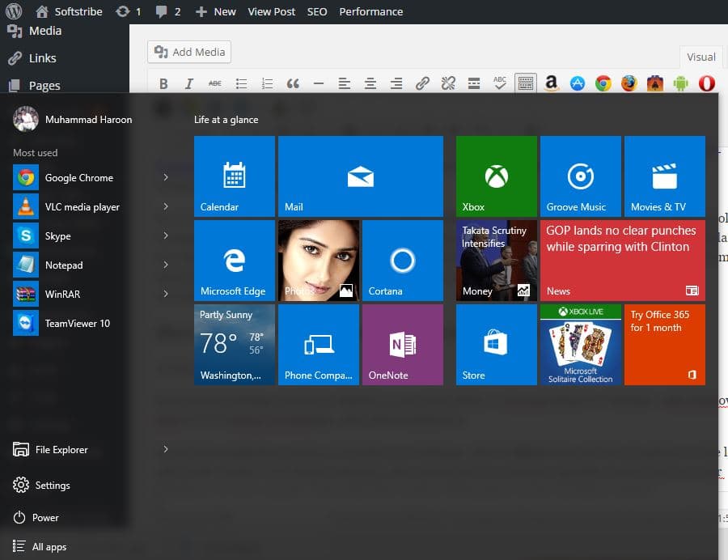728x560 pixels.
Task: Click the Muhammad Haroon profile picture
Action: coord(25,119)
